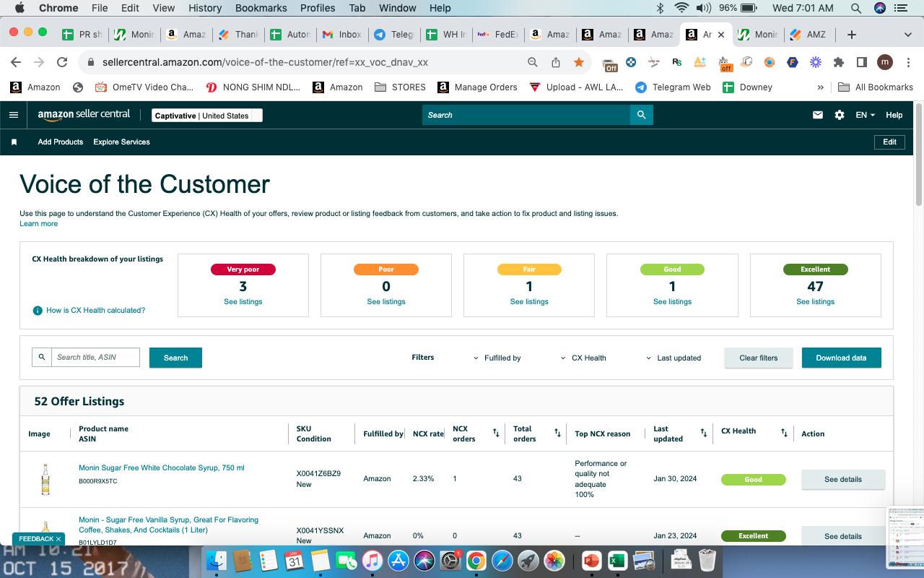924x578 pixels.
Task: Open the STORES bookmark folder
Action: (401, 87)
